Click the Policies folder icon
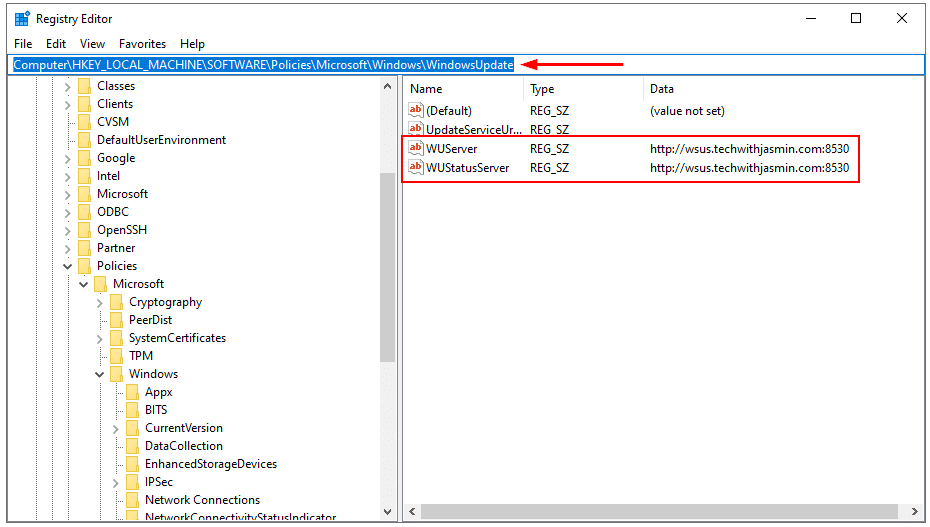Screen dimensions: 930x527 tap(85, 266)
